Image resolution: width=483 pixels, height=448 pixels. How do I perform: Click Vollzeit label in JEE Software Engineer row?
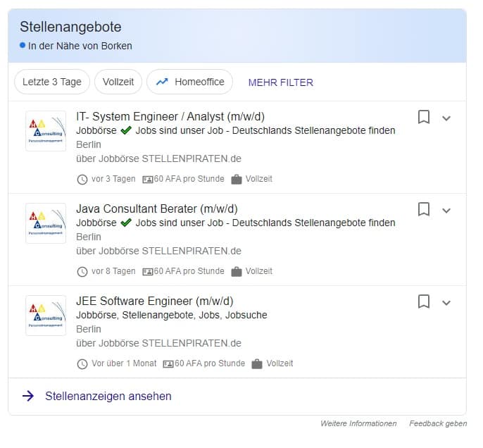click(280, 363)
